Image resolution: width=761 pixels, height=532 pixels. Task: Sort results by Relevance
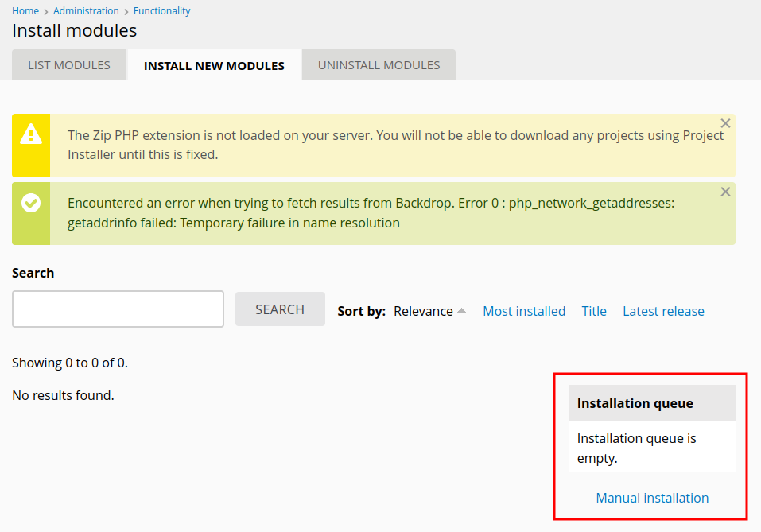(423, 311)
